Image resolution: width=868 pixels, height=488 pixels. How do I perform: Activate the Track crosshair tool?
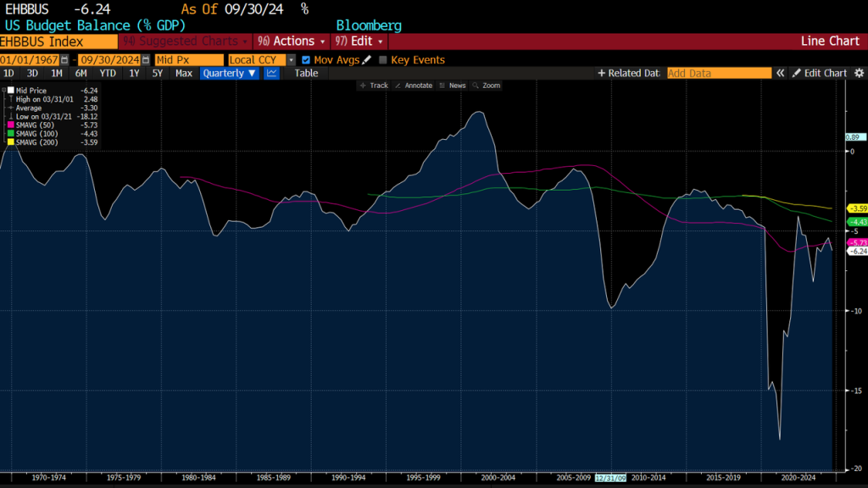point(373,86)
